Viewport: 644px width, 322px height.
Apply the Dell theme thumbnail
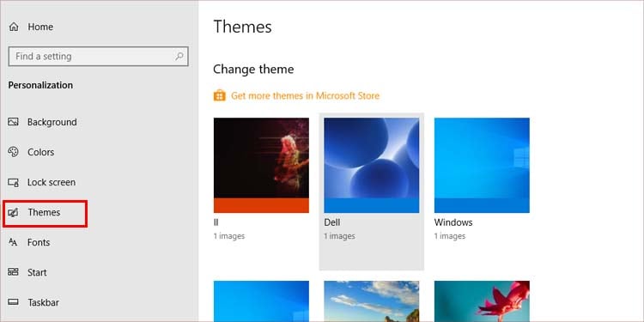[x=371, y=165]
